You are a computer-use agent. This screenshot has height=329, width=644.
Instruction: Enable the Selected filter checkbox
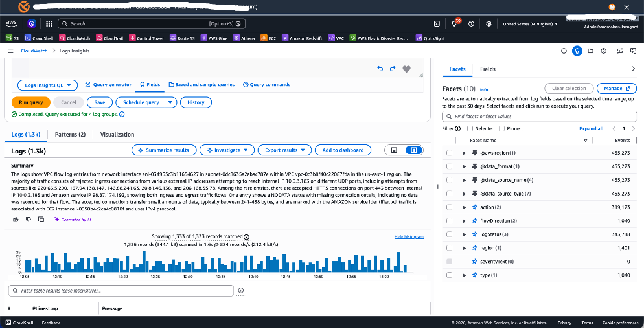[x=470, y=129]
